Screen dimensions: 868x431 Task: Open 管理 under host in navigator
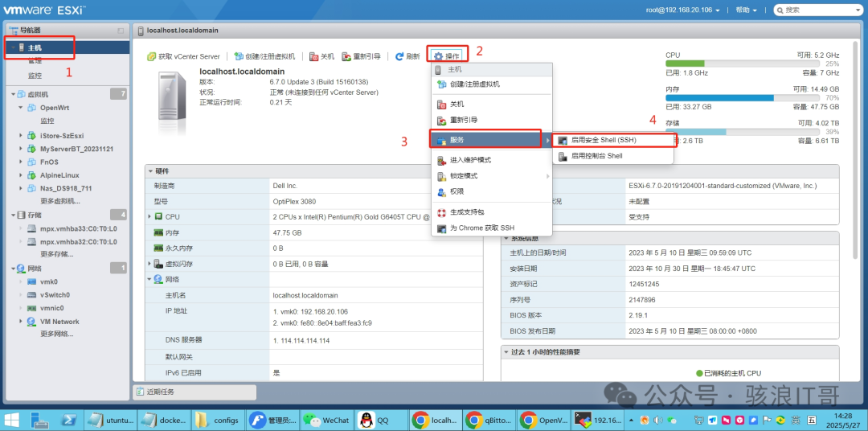(35, 61)
